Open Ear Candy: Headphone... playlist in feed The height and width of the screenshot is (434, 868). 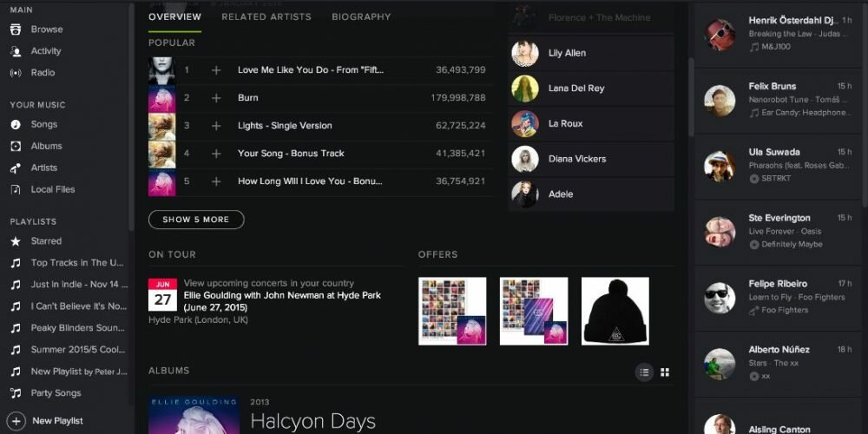click(806, 113)
